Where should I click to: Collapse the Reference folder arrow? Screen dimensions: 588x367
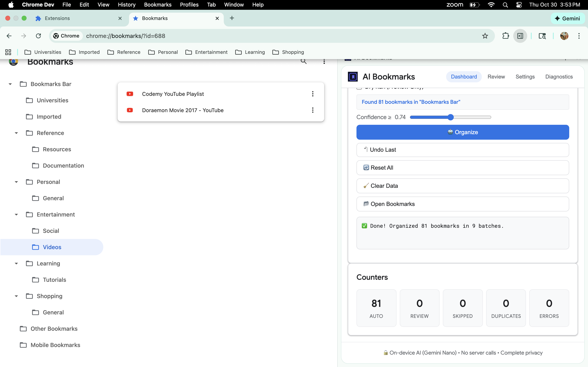pyautogui.click(x=16, y=133)
